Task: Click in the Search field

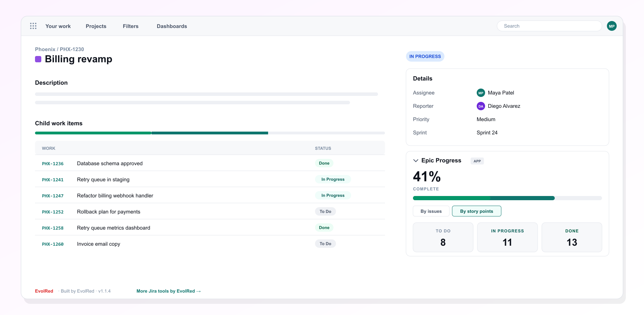Action: pos(549,26)
